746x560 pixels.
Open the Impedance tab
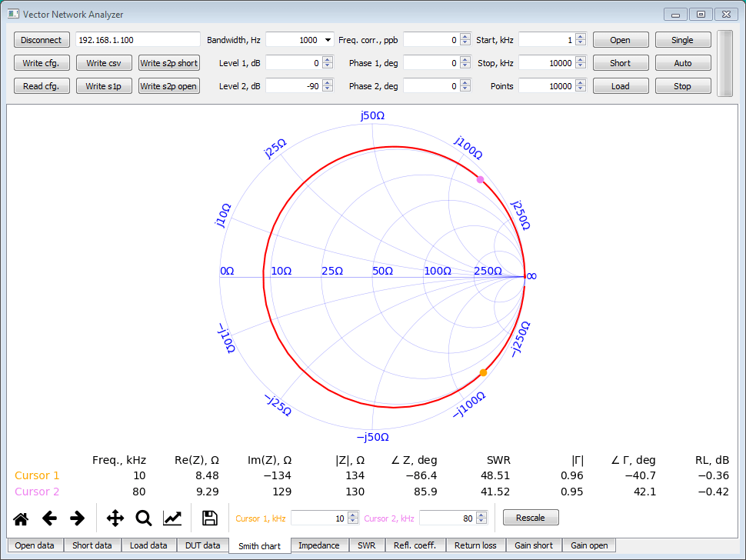click(x=319, y=545)
